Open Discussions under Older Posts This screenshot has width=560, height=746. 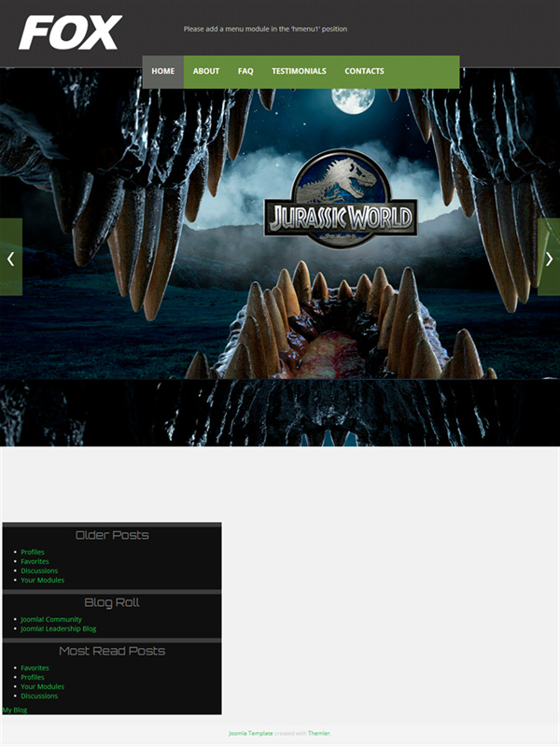click(x=39, y=570)
